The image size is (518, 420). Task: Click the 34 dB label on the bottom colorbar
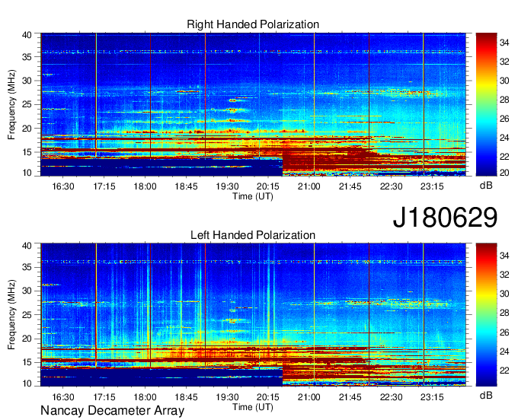pos(504,255)
